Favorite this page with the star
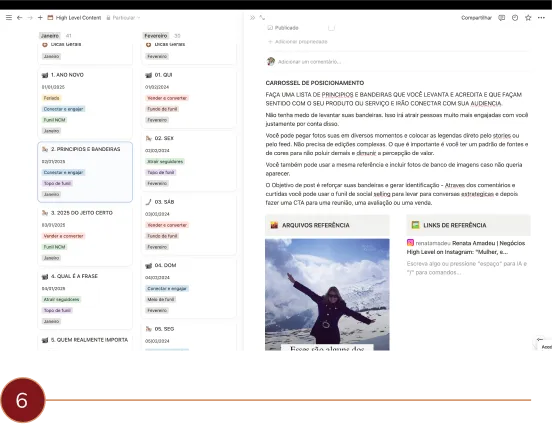Viewport: 552px width, 424px height. (528, 18)
